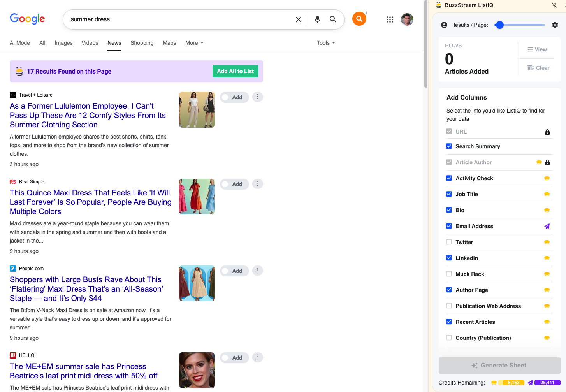Switch to the Images tab

click(x=63, y=43)
